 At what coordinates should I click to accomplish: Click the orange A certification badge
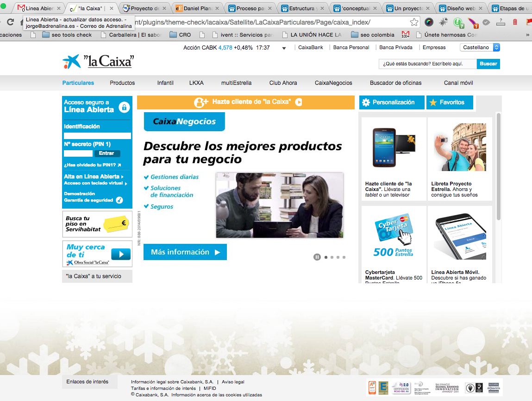click(x=372, y=388)
